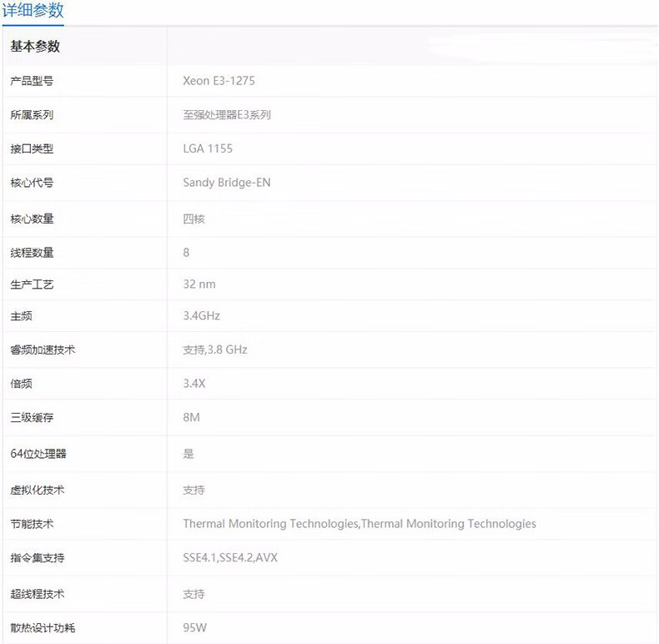Image resolution: width=659 pixels, height=644 pixels.
Task: Select the LGA 1155 value
Action: [208, 148]
